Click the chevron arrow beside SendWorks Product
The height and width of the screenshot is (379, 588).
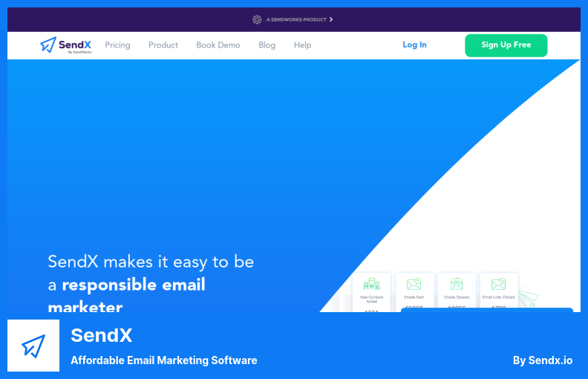click(331, 19)
